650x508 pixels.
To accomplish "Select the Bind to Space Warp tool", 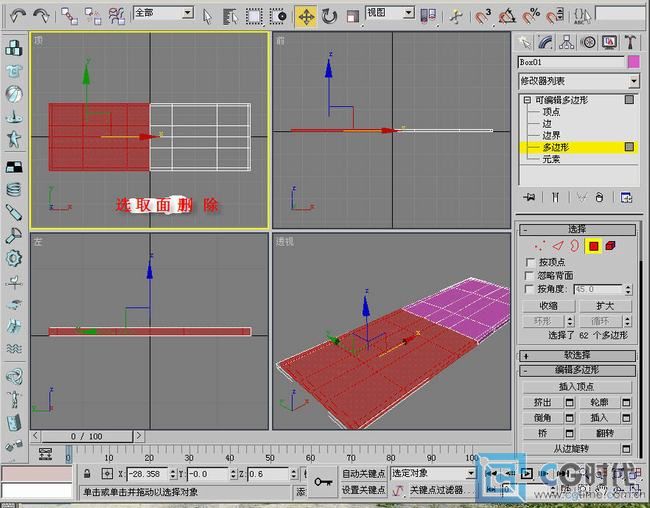I will click(x=116, y=17).
